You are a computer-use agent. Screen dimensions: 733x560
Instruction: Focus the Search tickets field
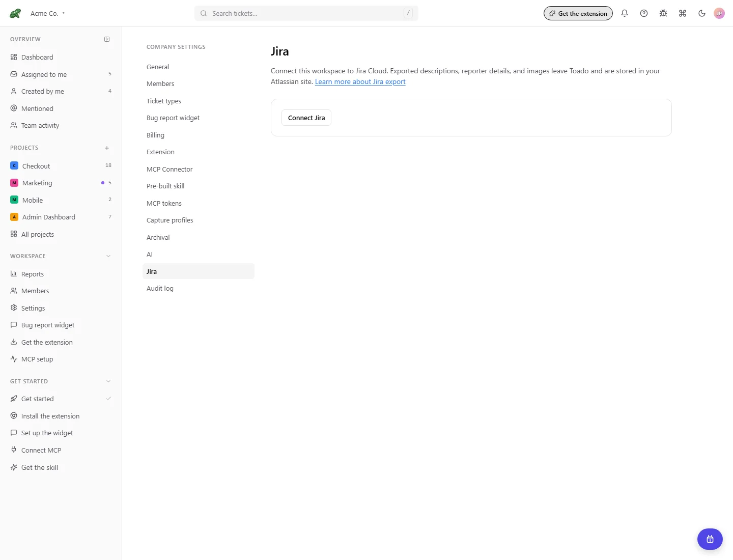click(306, 13)
